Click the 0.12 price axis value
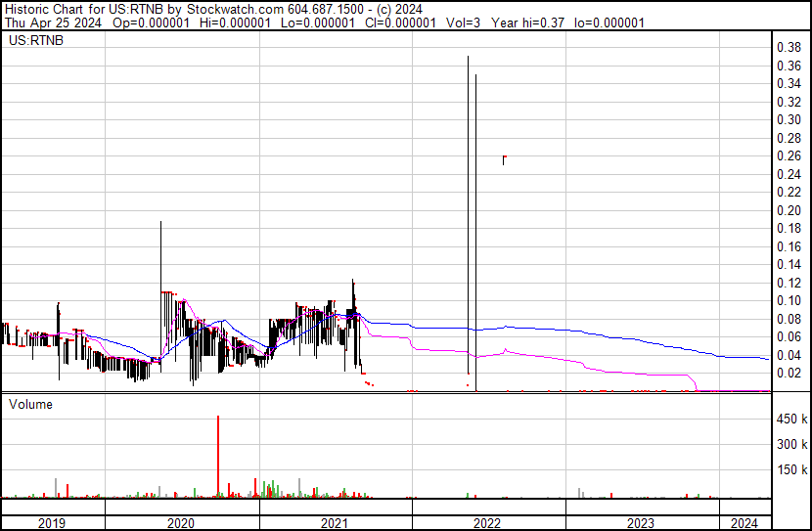Image resolution: width=812 pixels, height=531 pixels. pos(789,283)
